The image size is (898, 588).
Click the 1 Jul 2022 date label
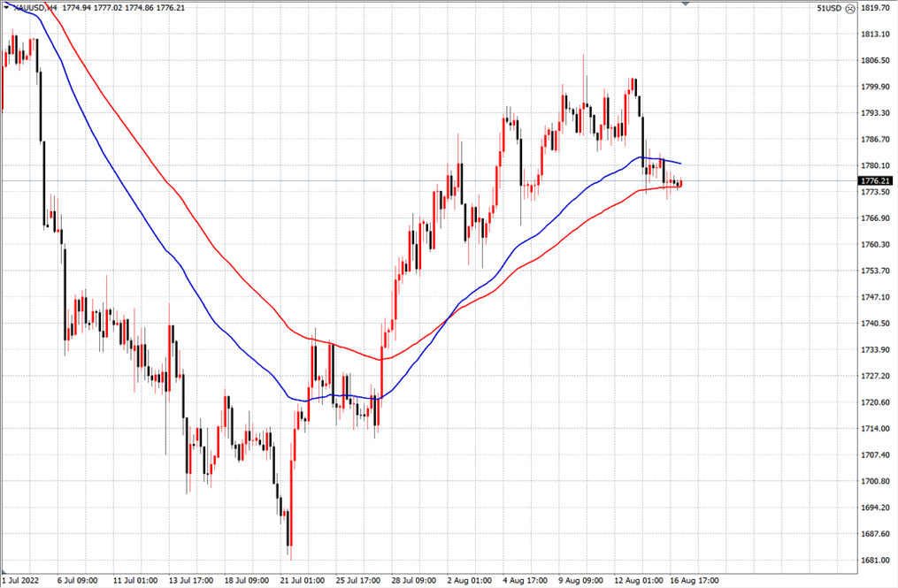pos(20,581)
